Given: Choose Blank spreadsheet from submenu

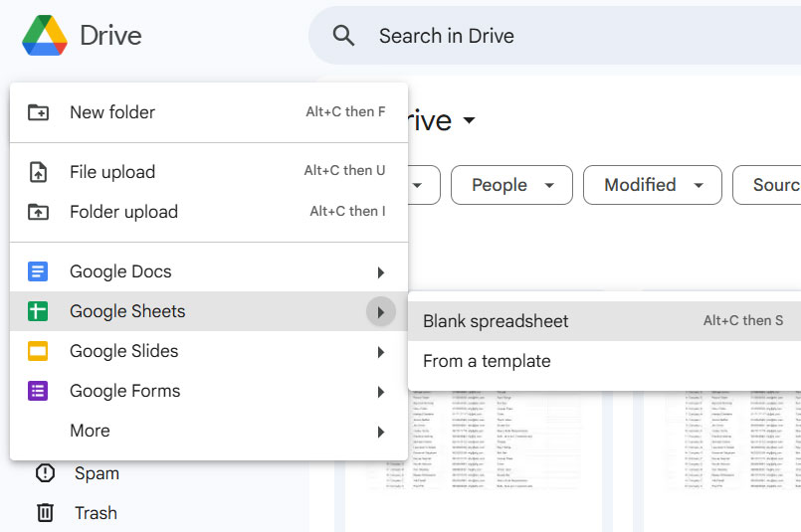Looking at the screenshot, I should (604, 321).
